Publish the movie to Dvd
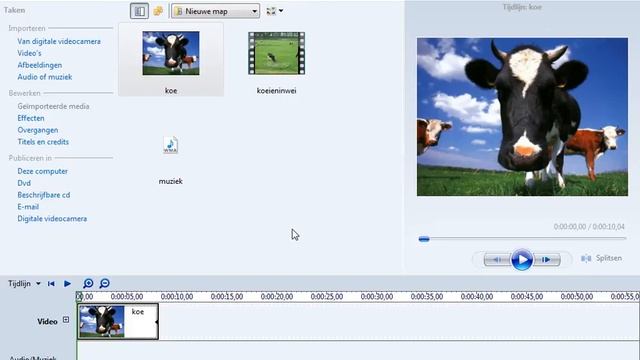The image size is (640, 360). click(24, 183)
